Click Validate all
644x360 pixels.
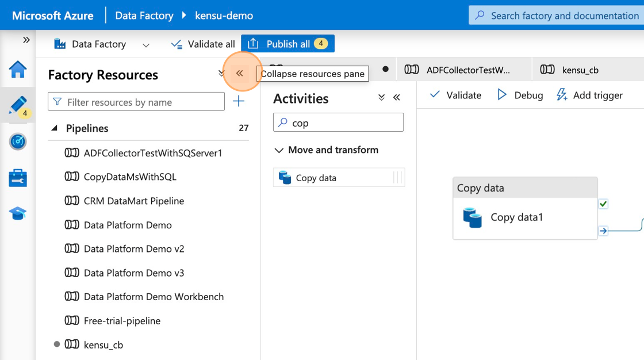coord(203,44)
